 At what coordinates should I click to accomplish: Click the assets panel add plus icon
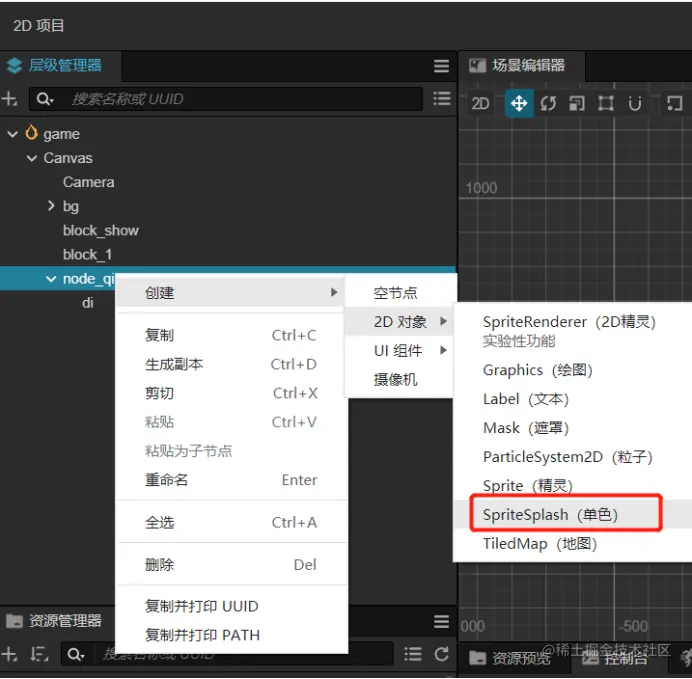pos(9,653)
